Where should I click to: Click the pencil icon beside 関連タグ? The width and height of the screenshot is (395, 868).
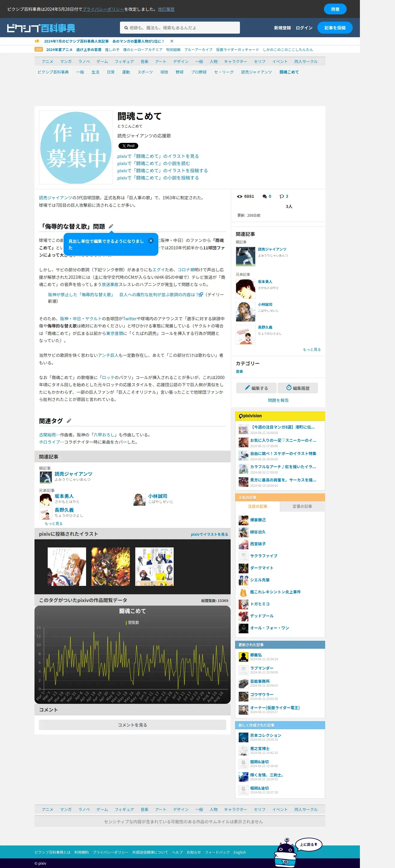click(x=69, y=421)
